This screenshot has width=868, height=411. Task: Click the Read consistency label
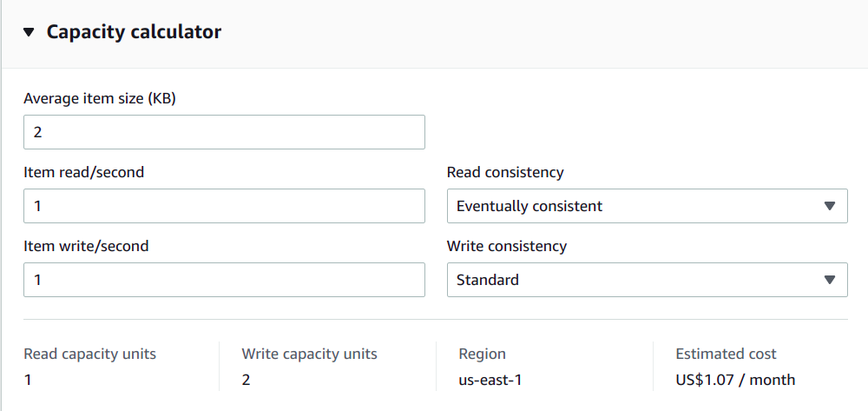(505, 172)
